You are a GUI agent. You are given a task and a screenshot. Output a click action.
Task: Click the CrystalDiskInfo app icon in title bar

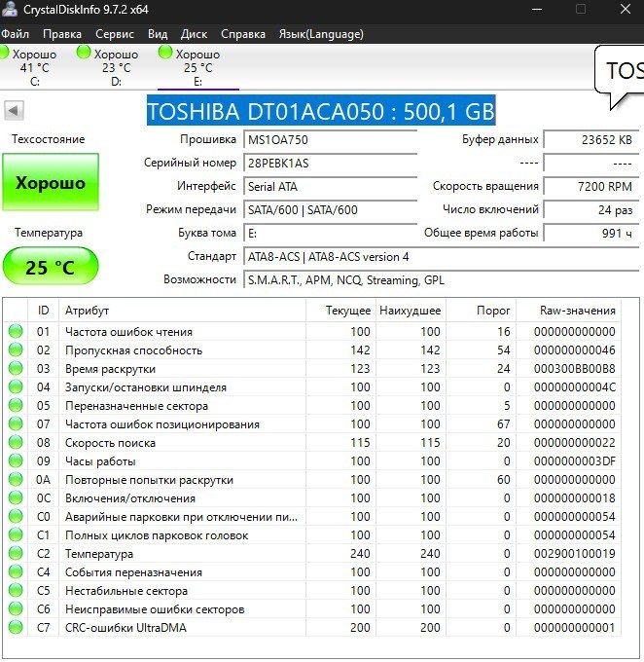pos(10,10)
